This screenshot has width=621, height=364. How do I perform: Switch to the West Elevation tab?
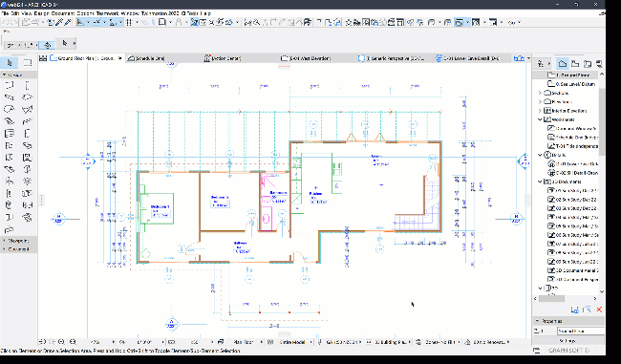[x=310, y=58]
